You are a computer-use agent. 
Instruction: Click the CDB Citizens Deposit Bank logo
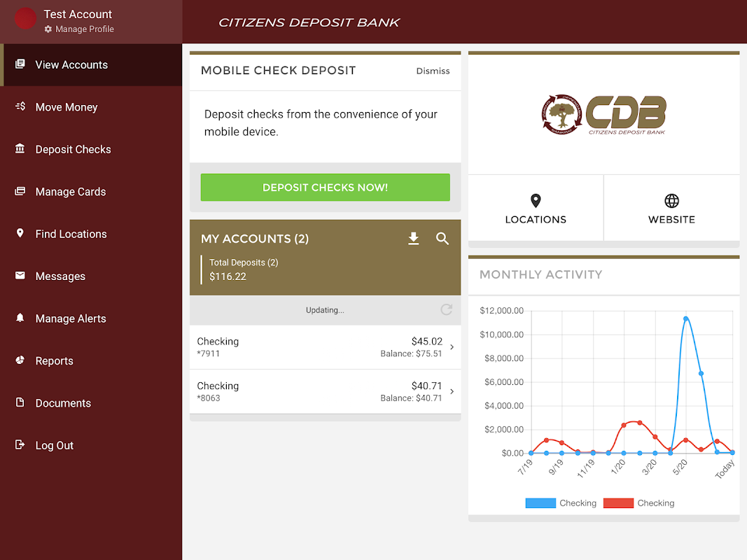coord(603,115)
